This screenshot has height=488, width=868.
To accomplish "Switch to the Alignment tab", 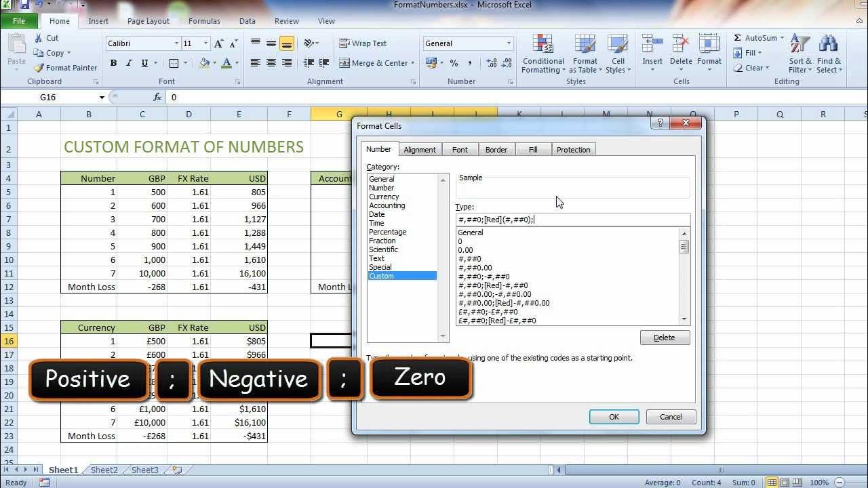I will pyautogui.click(x=420, y=149).
